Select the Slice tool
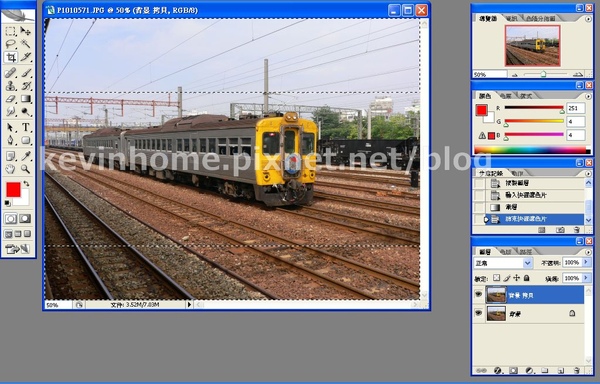600x384 pixels. 25,58
